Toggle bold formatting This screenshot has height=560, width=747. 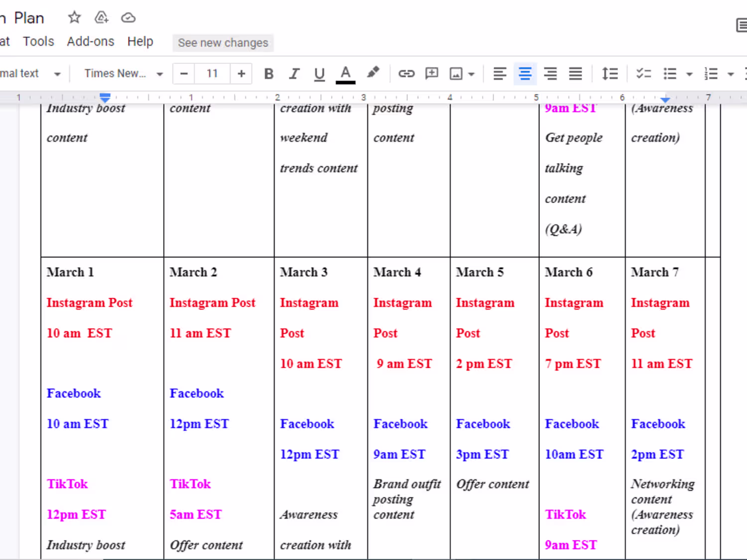pos(269,74)
